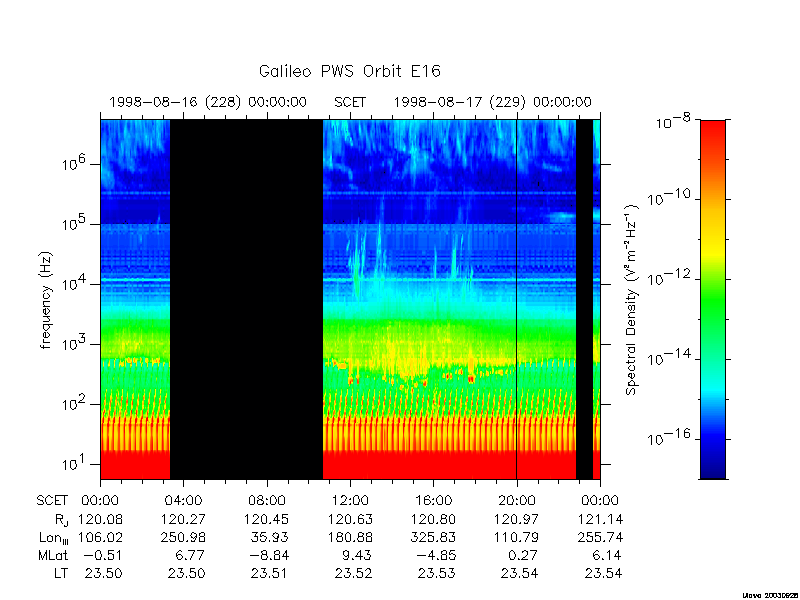This screenshot has height=600, width=800.
Task: Click the LT value 23.52
Action: pos(353,573)
